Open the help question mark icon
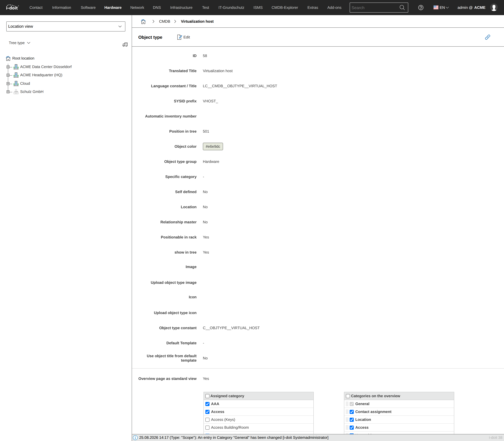Screen dimensions: 504x441 point(421,8)
